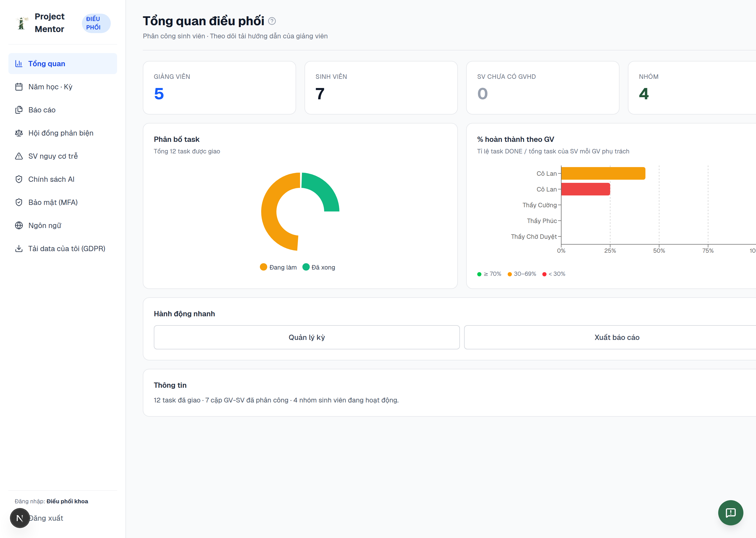The image size is (756, 538).
Task: Click the orange Đang làm legend dot
Action: (x=264, y=267)
